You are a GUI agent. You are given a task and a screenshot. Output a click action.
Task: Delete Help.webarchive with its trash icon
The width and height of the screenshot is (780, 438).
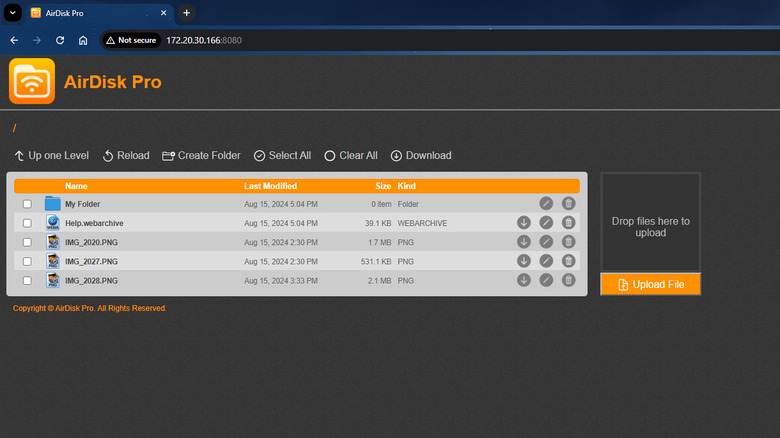(x=569, y=222)
